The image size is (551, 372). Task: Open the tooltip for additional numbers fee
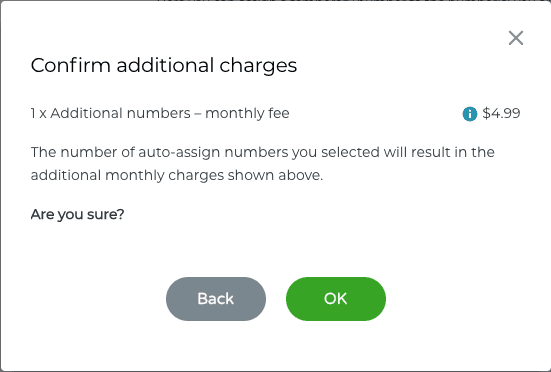[469, 114]
